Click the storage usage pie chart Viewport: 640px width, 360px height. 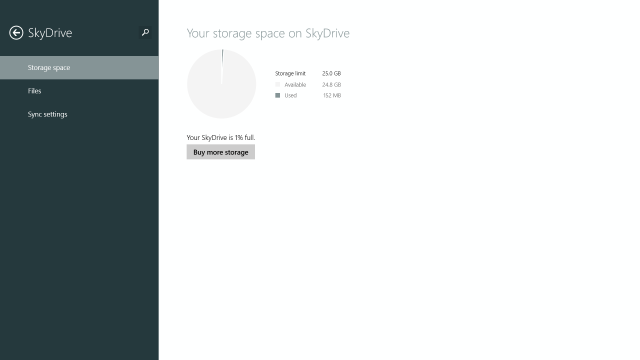tap(222, 84)
